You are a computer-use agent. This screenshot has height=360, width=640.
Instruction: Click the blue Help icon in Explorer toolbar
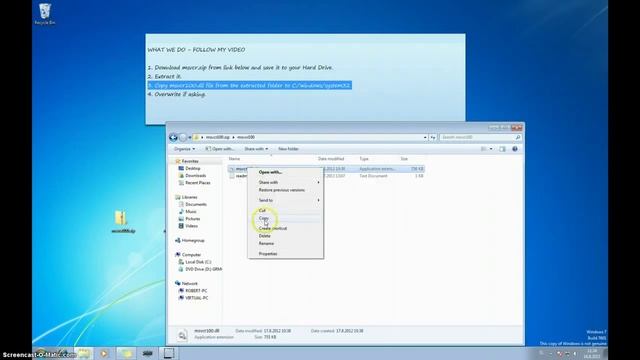(515, 149)
